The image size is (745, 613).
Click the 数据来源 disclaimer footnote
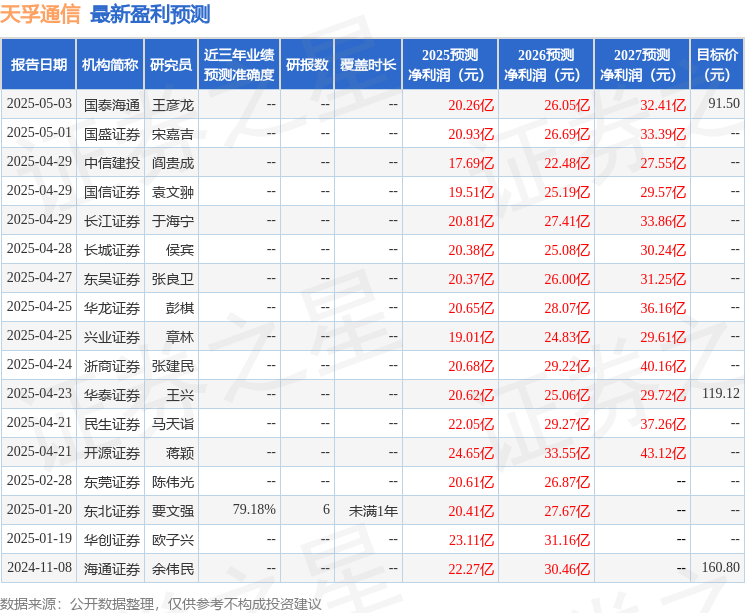tap(161, 604)
